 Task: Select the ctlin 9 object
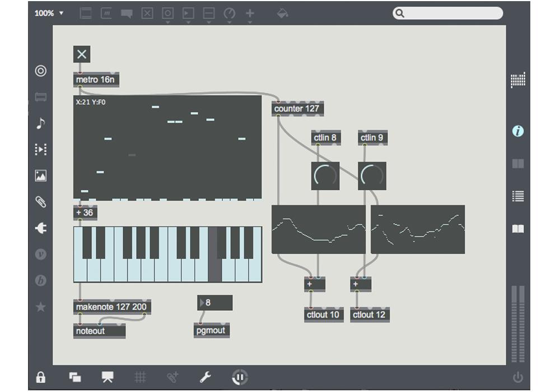372,138
